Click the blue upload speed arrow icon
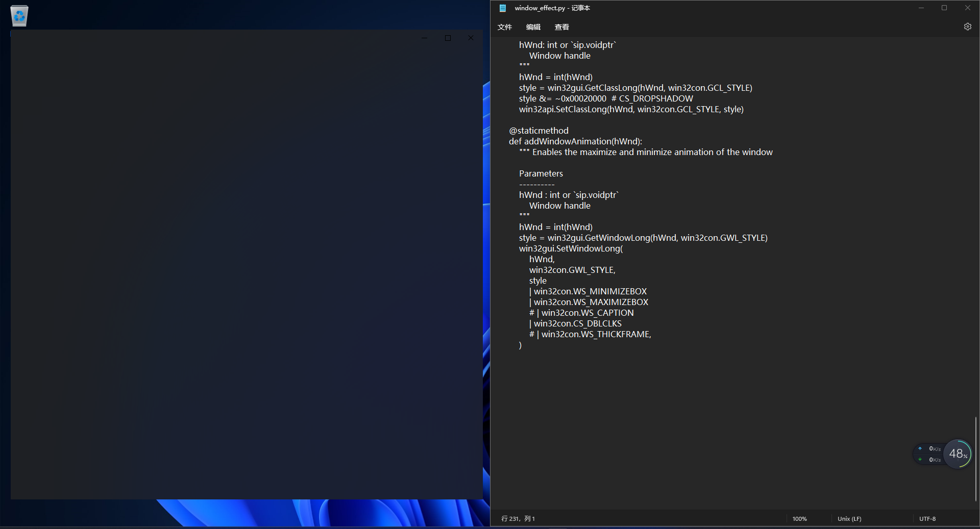Viewport: 980px width, 529px height. (x=920, y=448)
